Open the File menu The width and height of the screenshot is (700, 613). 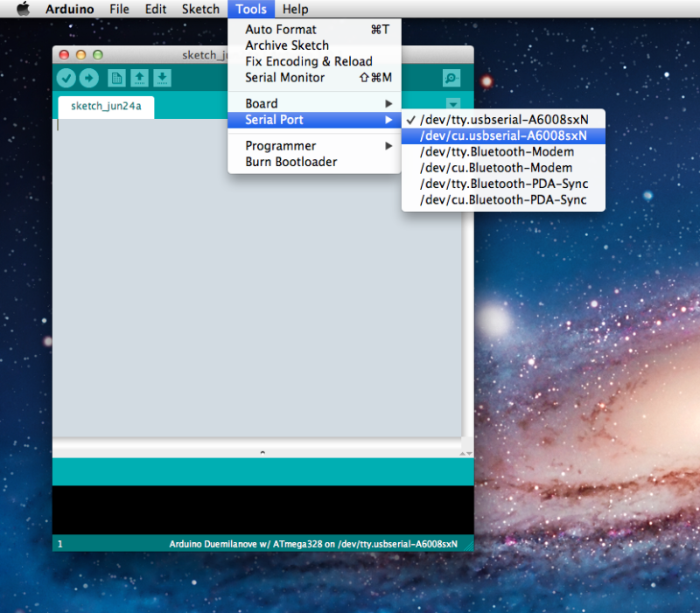point(119,9)
